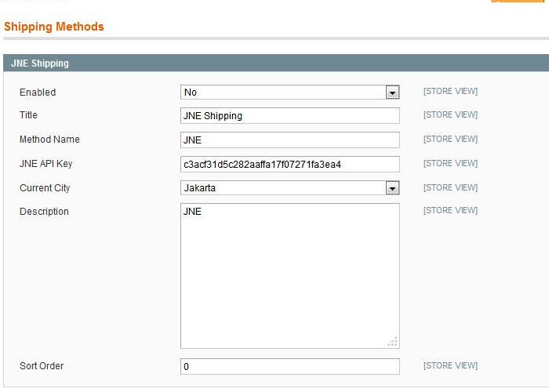Click the JNE API Key input field
549x392 pixels.
click(290, 164)
